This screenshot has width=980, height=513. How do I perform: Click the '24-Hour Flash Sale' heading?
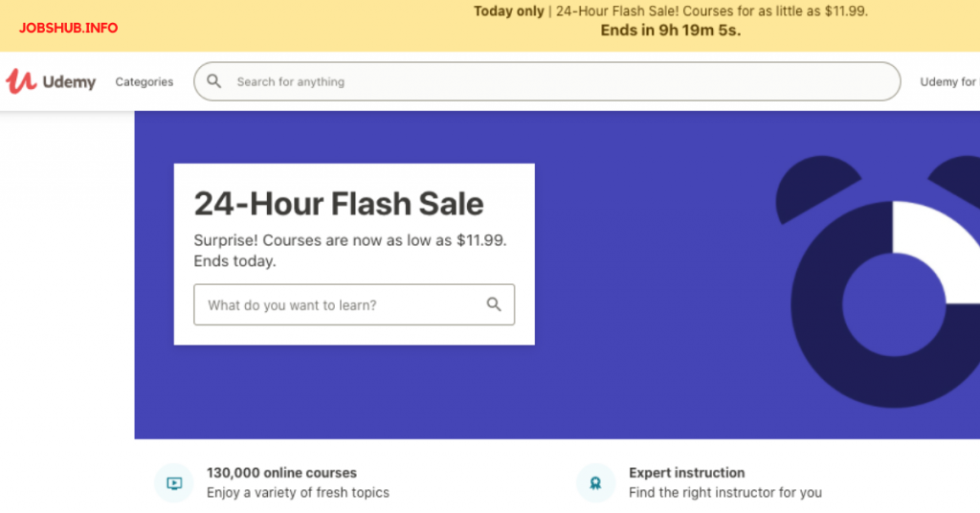(x=339, y=204)
